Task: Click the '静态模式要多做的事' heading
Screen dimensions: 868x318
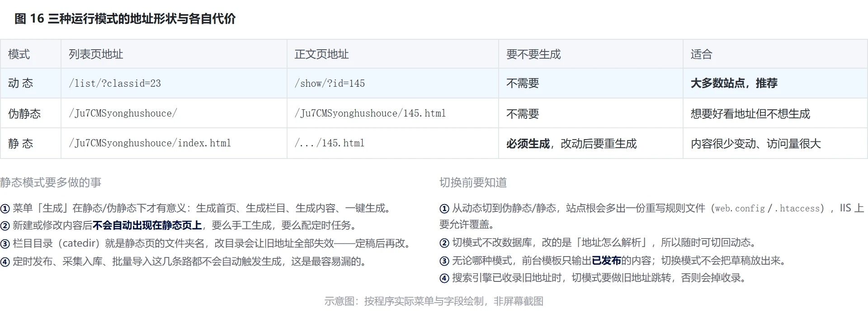Action: (51, 182)
